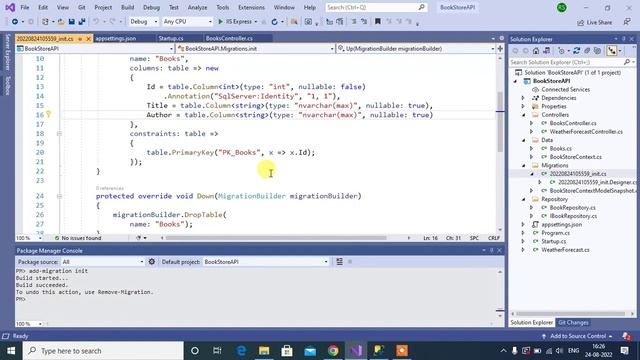Toggle the bookmark icon in the toolbar
Image resolution: width=640 pixels, height=360 pixels.
click(x=378, y=22)
